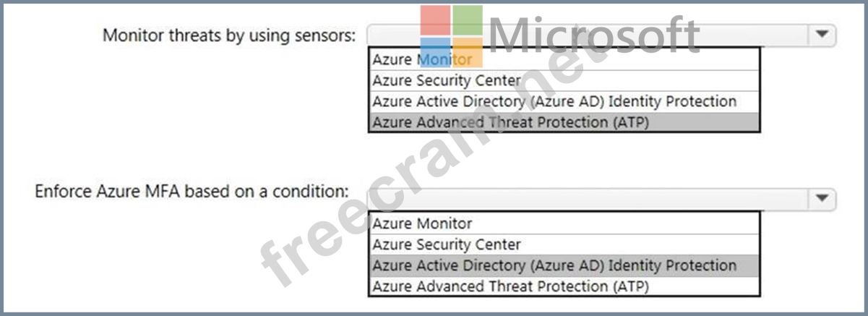868x316 pixels.
Task: Click the Monitor threats by using sensors label
Action: (229, 35)
